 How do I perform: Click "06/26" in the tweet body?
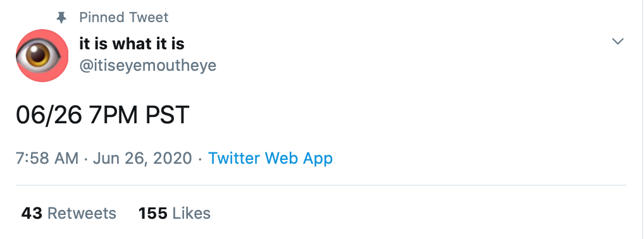(49, 115)
